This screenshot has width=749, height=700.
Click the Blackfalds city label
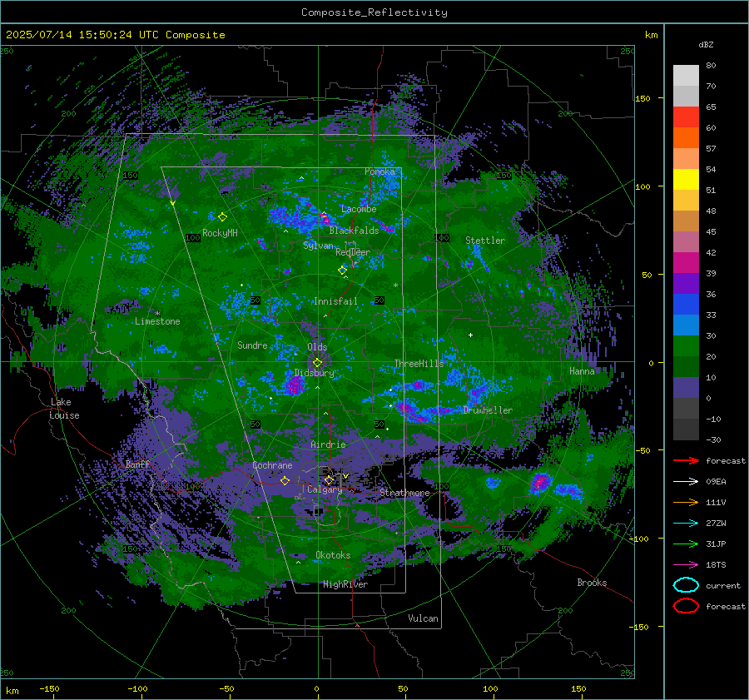pyautogui.click(x=354, y=231)
